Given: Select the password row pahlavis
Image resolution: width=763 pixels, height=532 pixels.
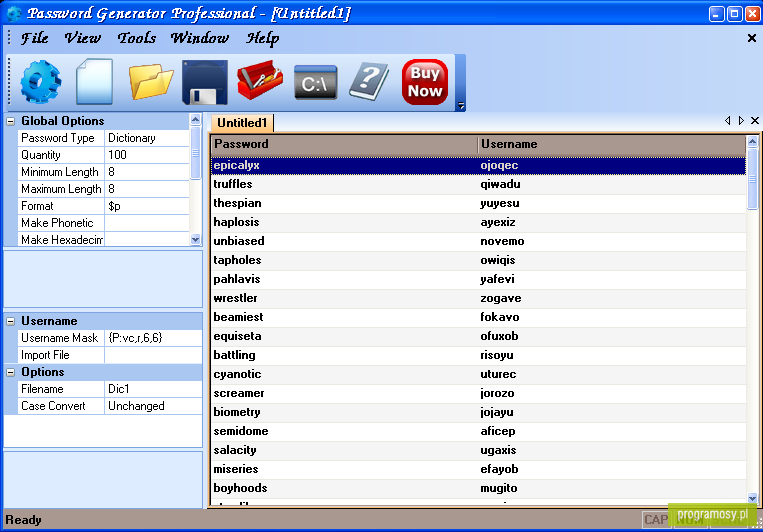Looking at the screenshot, I should click(478, 279).
